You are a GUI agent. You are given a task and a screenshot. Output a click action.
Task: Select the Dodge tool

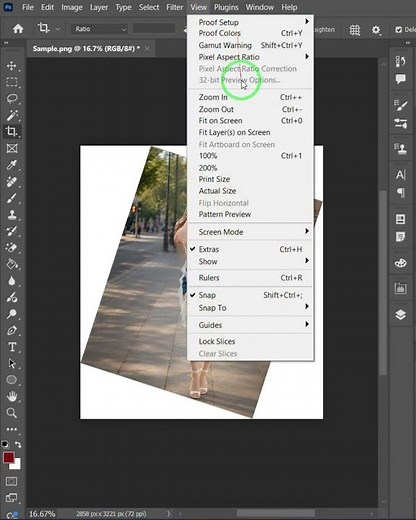tap(12, 314)
